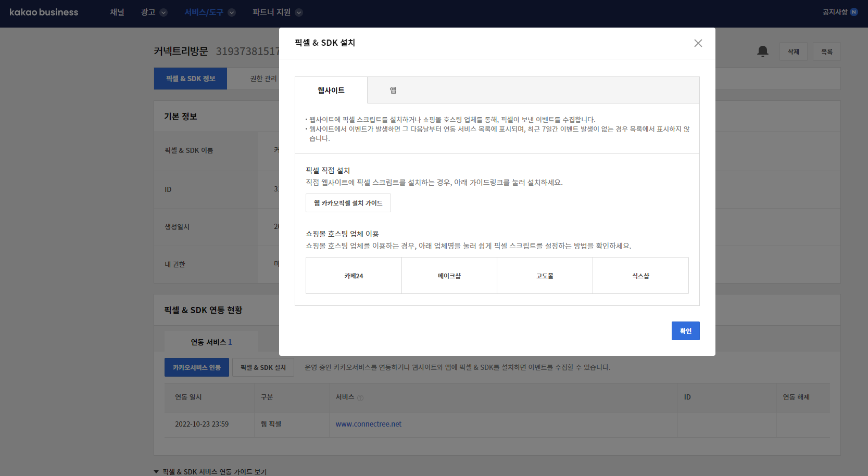This screenshot has width=868, height=476.
Task: Click the help icon beside 서비스 column
Action: pos(360,398)
